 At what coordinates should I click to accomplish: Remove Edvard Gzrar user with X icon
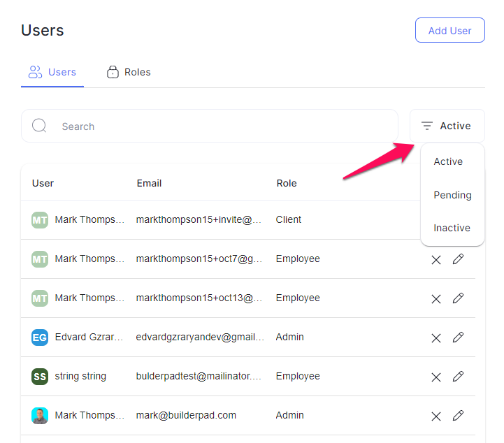coord(436,338)
